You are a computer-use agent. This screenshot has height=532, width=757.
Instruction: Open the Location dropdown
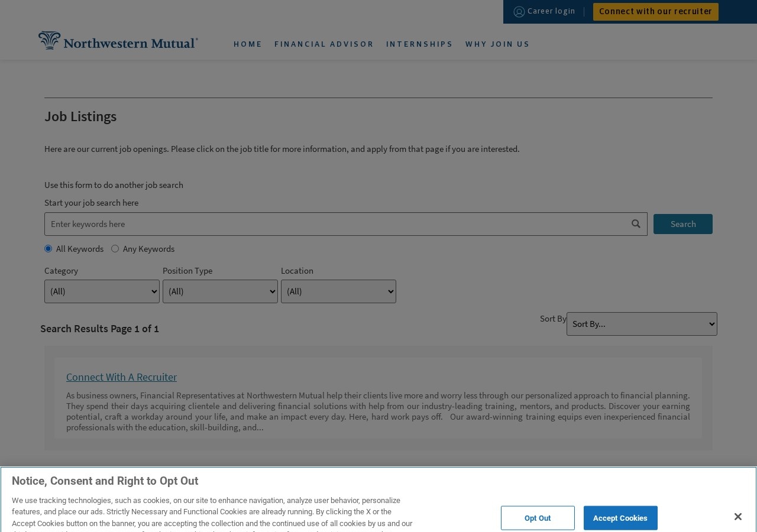pyautogui.click(x=338, y=291)
